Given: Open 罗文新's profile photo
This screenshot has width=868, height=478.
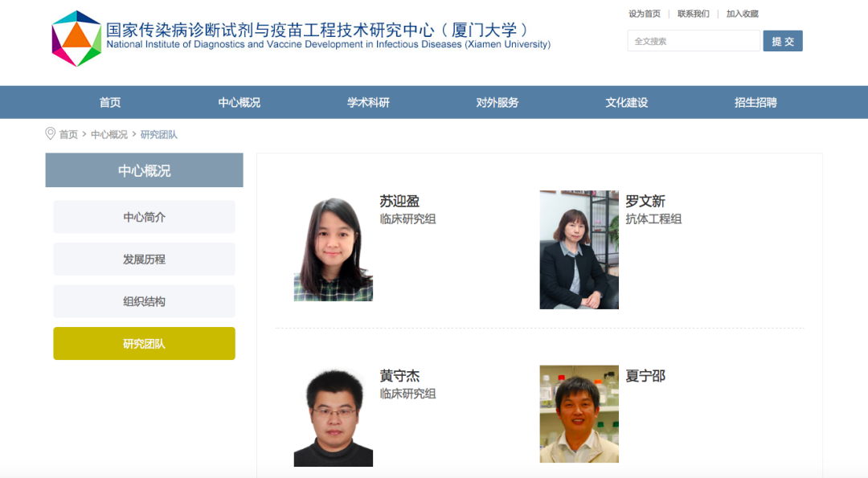Looking at the screenshot, I should tap(579, 250).
